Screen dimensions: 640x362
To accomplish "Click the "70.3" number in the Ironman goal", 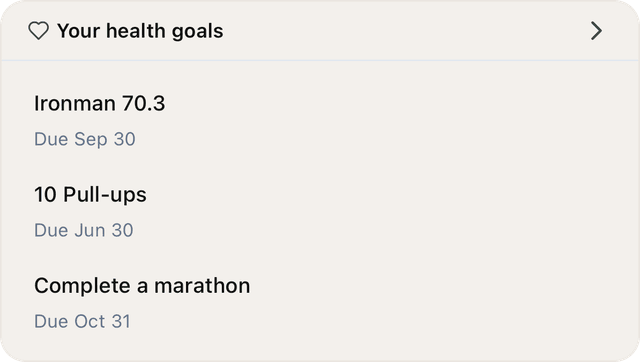I will [144, 103].
